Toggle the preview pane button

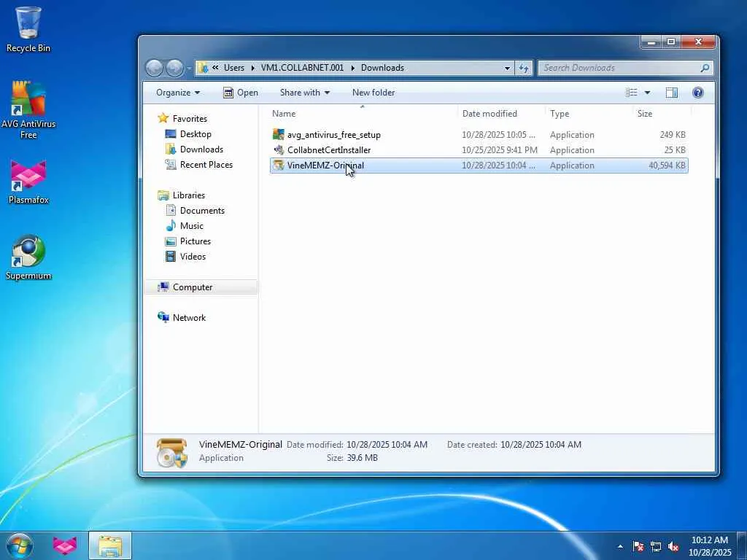[672, 93]
